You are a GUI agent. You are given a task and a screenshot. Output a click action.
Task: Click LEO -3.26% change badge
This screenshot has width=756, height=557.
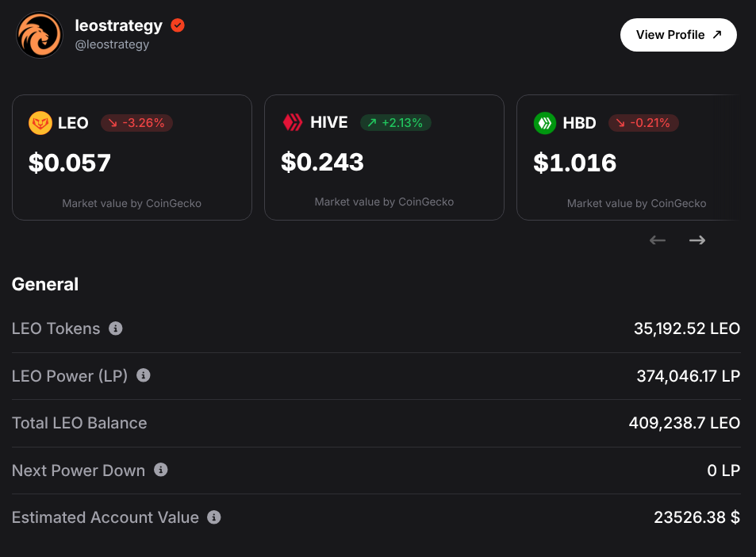pyautogui.click(x=137, y=123)
